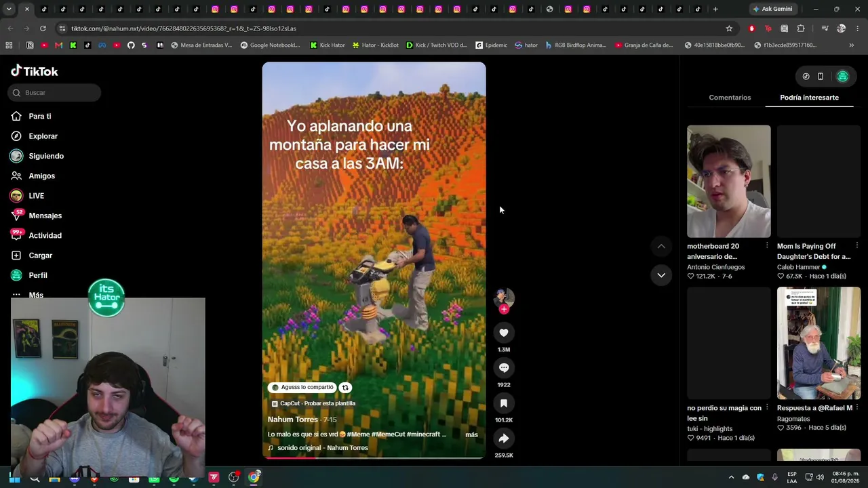Open the Chrome apps grid in bookmarks bar
868x488 pixels.
[x=9, y=45]
